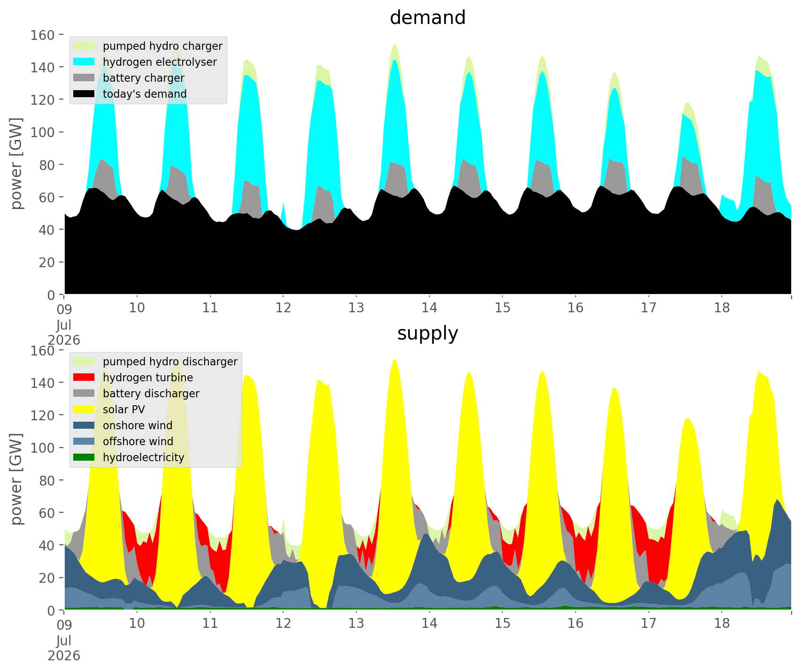Click date tick 13 under the supply chart

(x=356, y=624)
